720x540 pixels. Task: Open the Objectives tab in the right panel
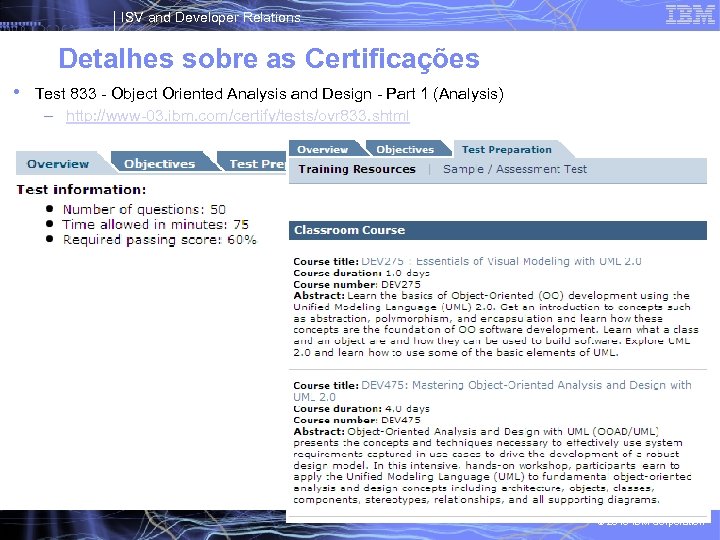point(405,149)
